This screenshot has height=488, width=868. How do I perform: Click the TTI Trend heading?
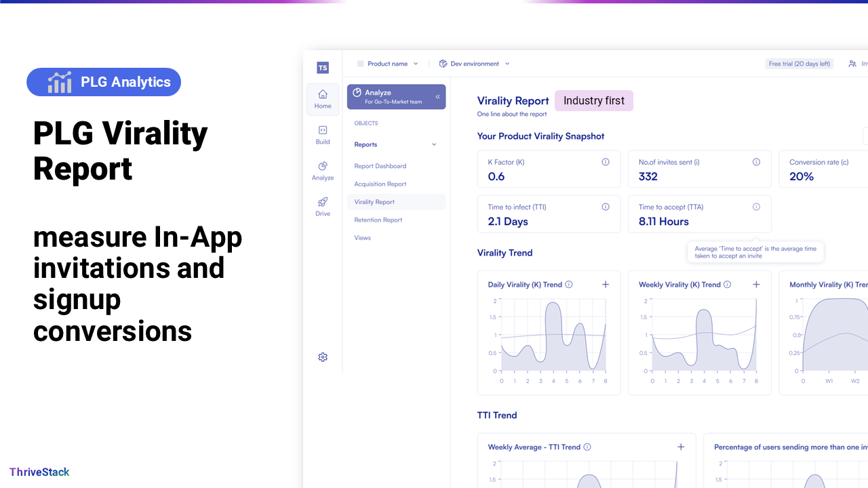tap(497, 415)
